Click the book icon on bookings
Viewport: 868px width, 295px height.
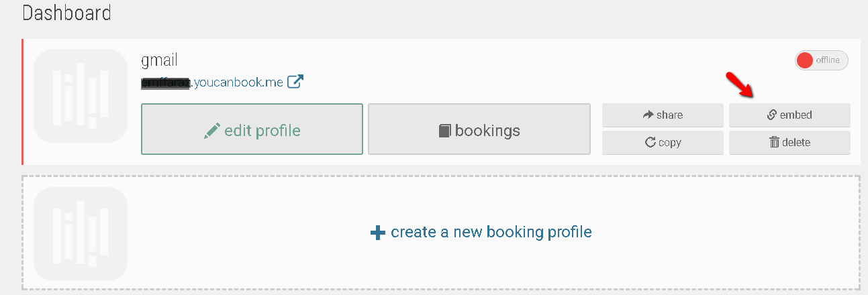(x=445, y=130)
